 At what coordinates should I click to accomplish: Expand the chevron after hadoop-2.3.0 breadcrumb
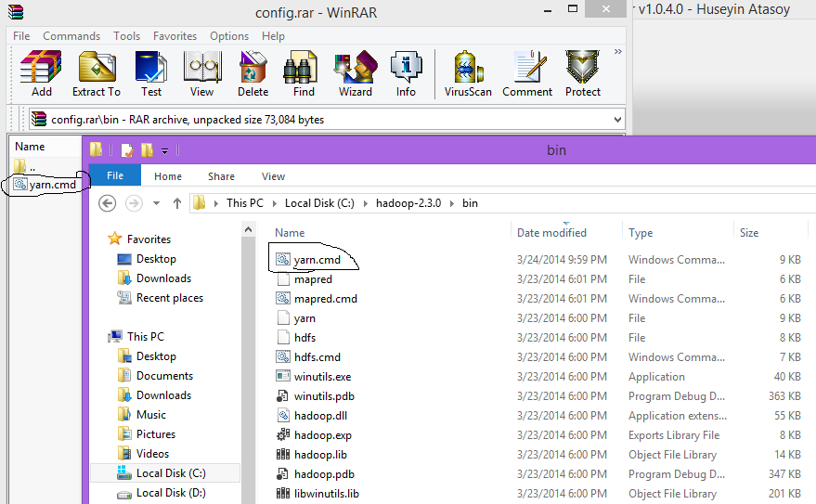pos(452,203)
